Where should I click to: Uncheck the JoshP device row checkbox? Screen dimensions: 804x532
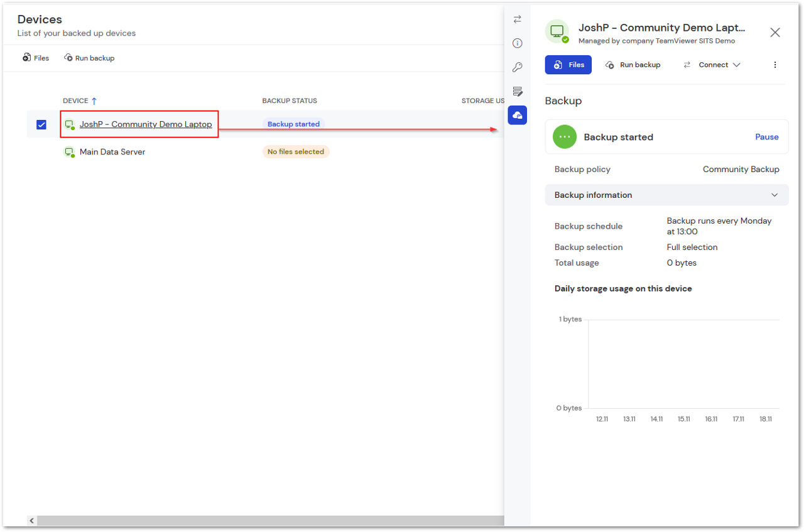pos(41,124)
